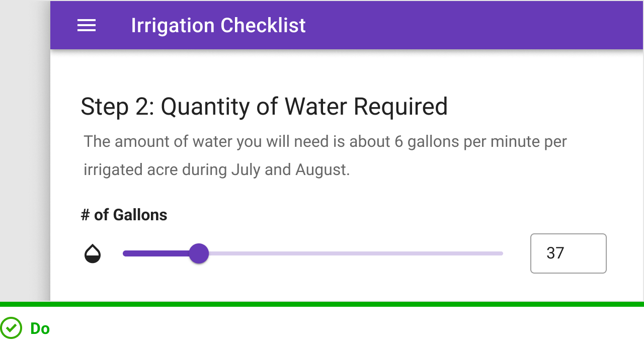Image resolution: width=644 pixels, height=347 pixels.
Task: Click the Step 2 heading text
Action: coord(264,107)
